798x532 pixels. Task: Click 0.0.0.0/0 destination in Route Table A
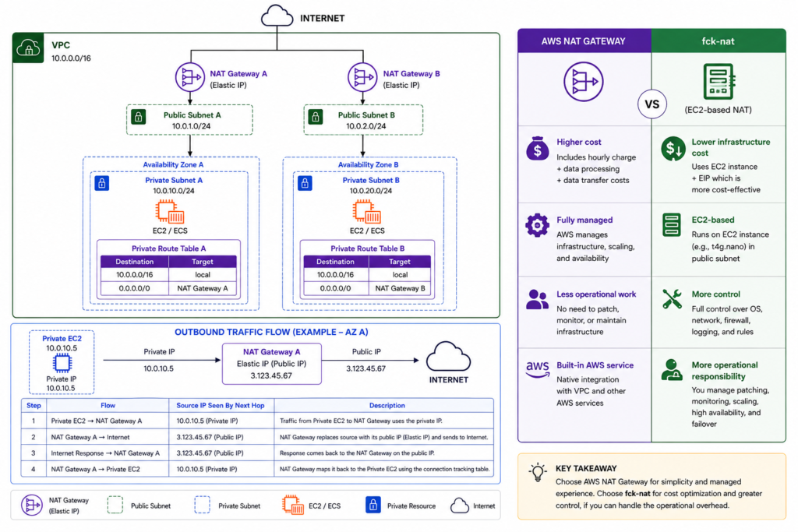[134, 288]
